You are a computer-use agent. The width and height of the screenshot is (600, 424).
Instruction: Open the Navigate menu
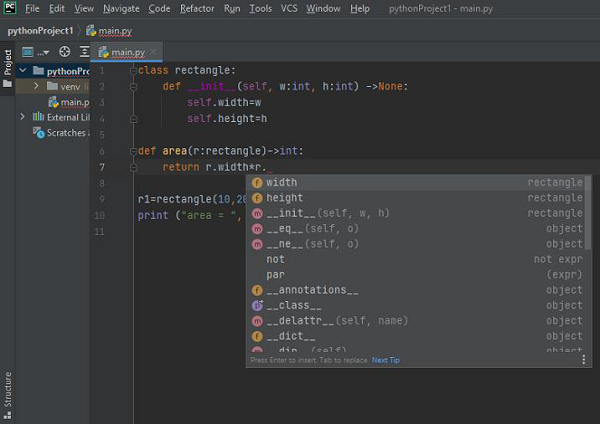(x=121, y=9)
